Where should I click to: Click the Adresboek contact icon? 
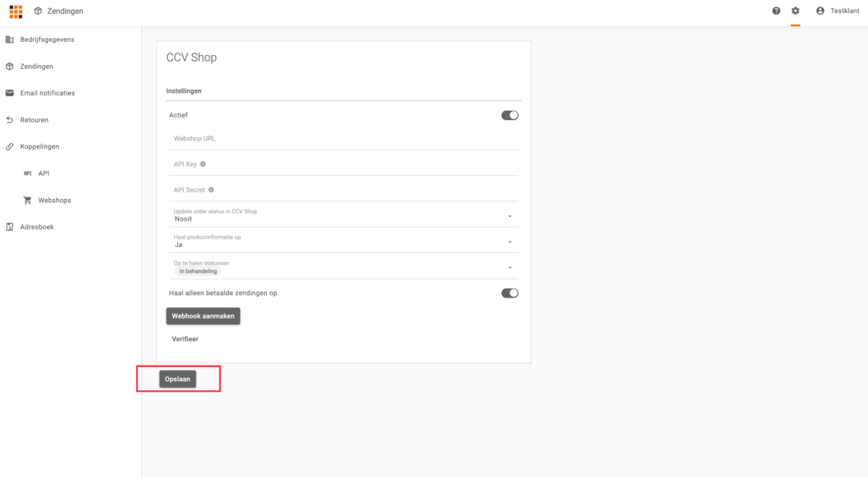click(x=10, y=227)
